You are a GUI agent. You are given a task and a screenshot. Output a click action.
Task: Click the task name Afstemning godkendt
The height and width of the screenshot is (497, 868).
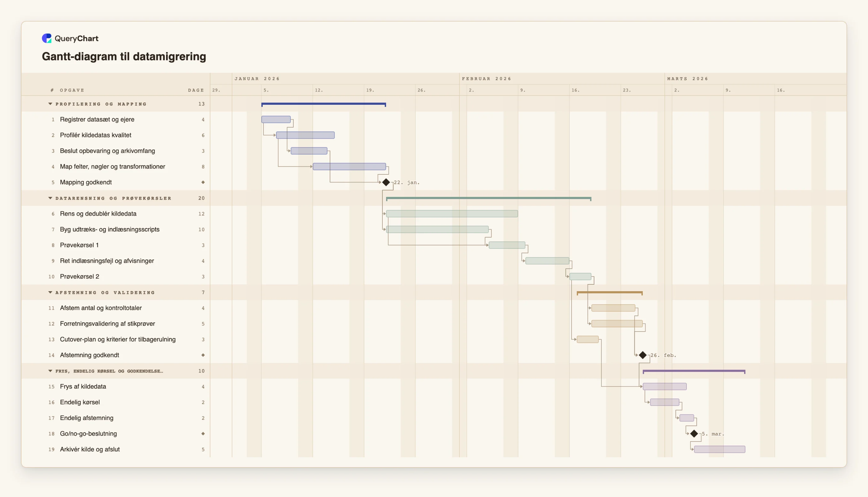90,355
